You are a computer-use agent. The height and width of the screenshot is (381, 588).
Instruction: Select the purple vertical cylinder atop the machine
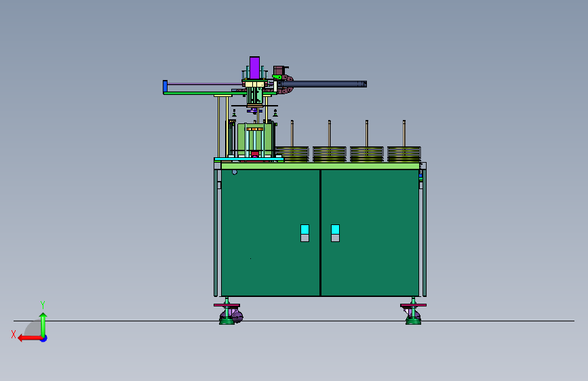pyautogui.click(x=254, y=68)
